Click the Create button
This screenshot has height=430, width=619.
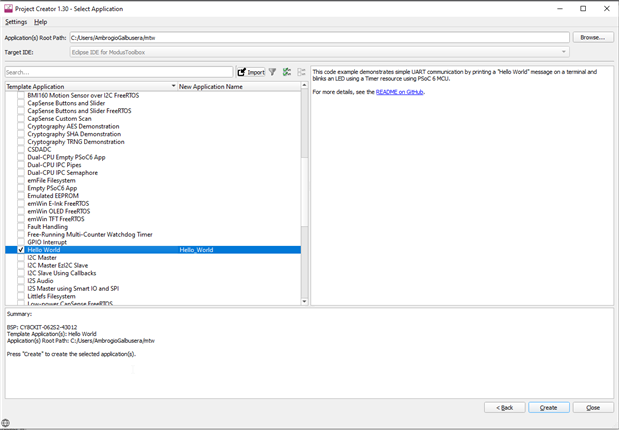click(549, 407)
